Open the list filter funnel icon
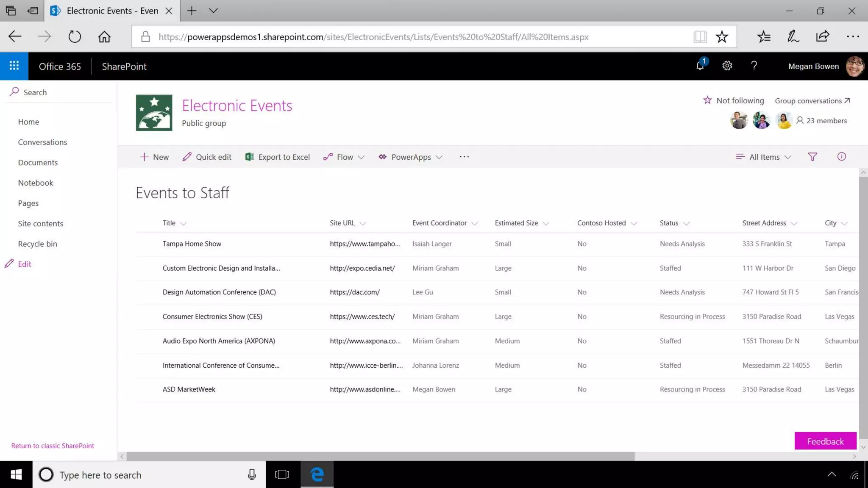This screenshot has height=488, width=868. (812, 157)
